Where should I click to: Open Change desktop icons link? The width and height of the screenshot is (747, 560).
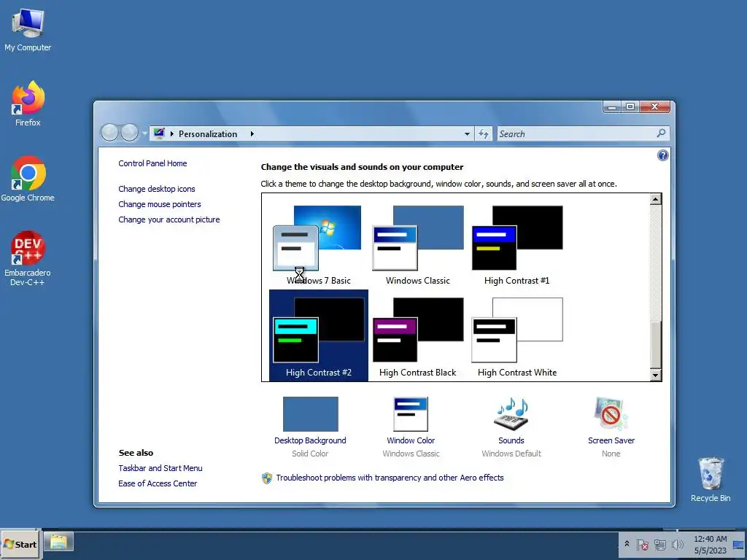click(157, 189)
